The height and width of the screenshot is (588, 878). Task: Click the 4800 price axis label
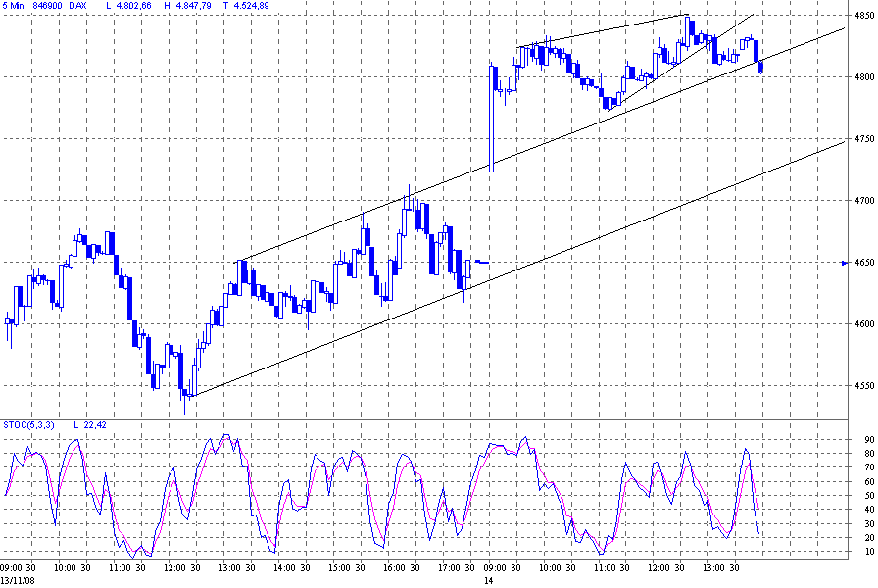coord(864,76)
